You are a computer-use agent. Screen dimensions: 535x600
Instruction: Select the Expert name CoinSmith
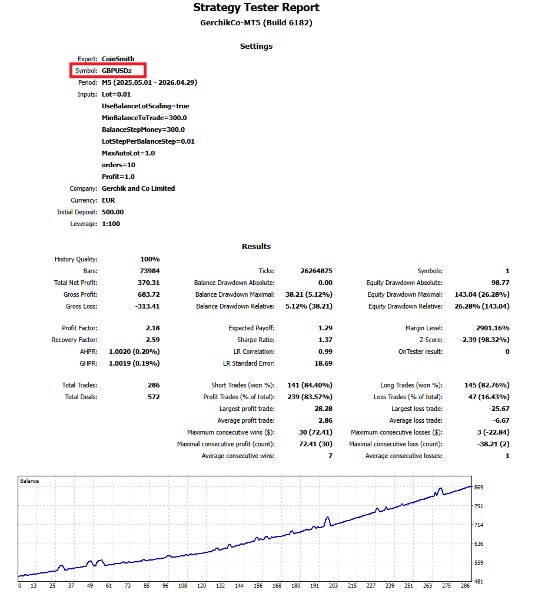118,59
